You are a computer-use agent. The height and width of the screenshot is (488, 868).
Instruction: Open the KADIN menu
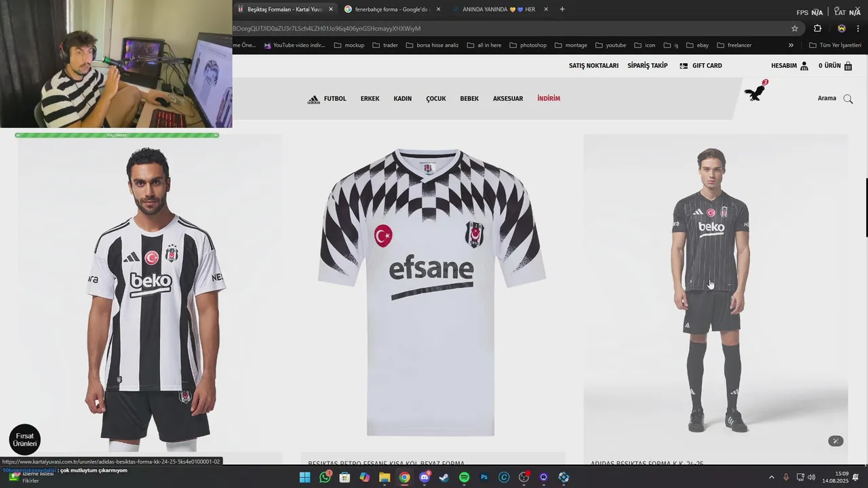click(x=403, y=99)
